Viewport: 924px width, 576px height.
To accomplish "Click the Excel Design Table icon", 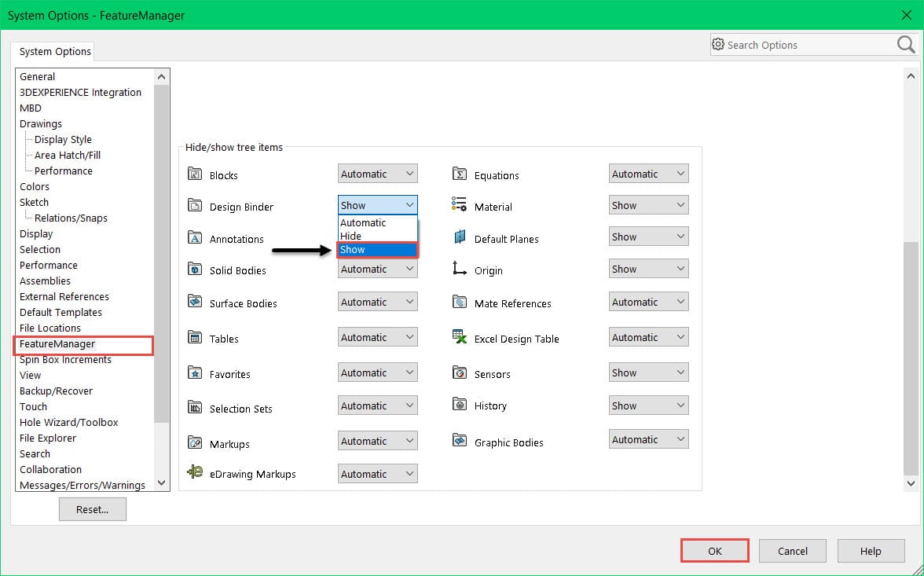I will click(460, 336).
